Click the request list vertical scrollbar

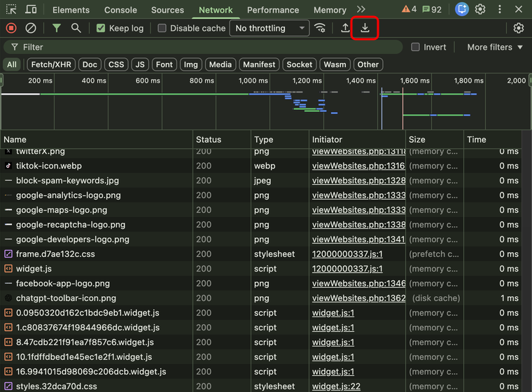[526, 261]
